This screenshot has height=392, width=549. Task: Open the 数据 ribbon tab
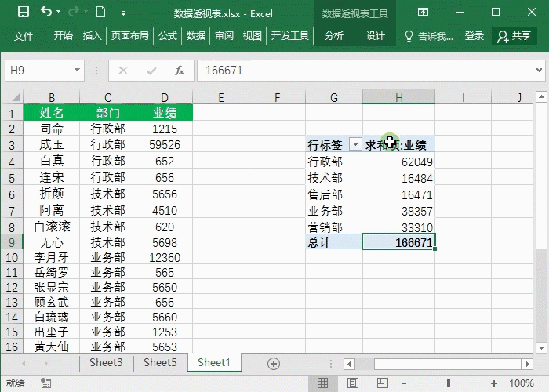(x=196, y=36)
